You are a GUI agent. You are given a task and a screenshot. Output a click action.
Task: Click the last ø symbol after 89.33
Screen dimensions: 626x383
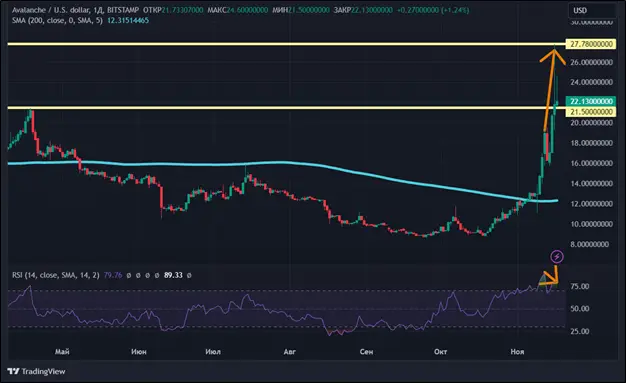(189, 275)
